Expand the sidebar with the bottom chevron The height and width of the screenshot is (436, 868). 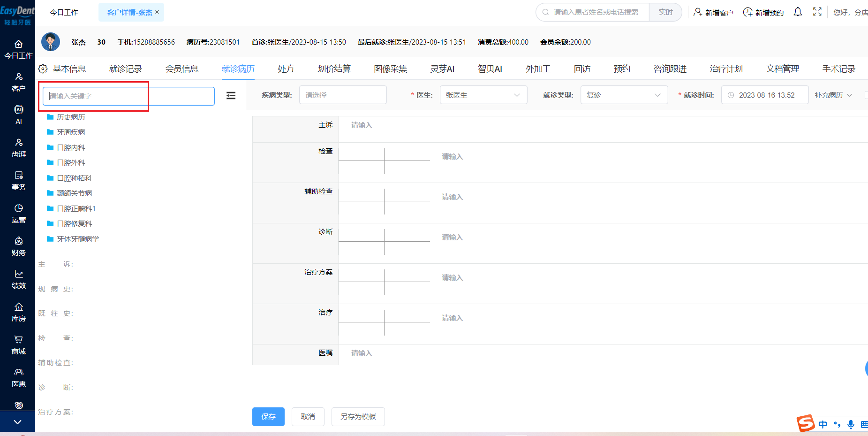pyautogui.click(x=17, y=422)
